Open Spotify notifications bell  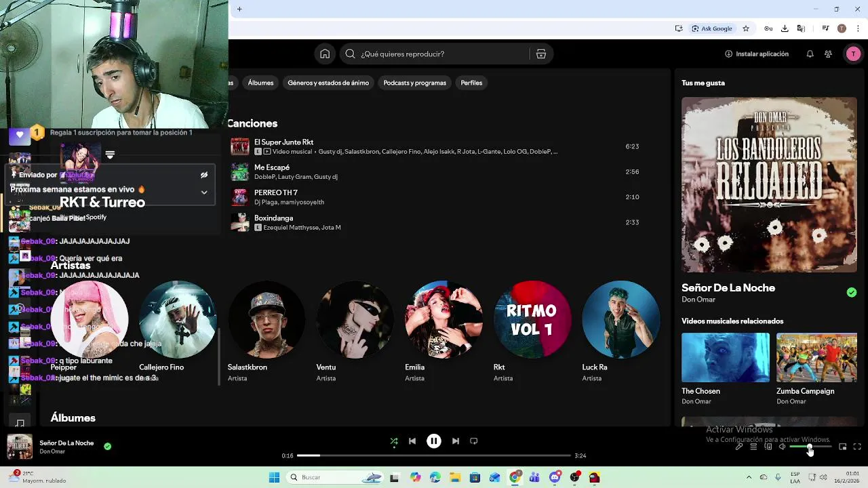pos(810,54)
